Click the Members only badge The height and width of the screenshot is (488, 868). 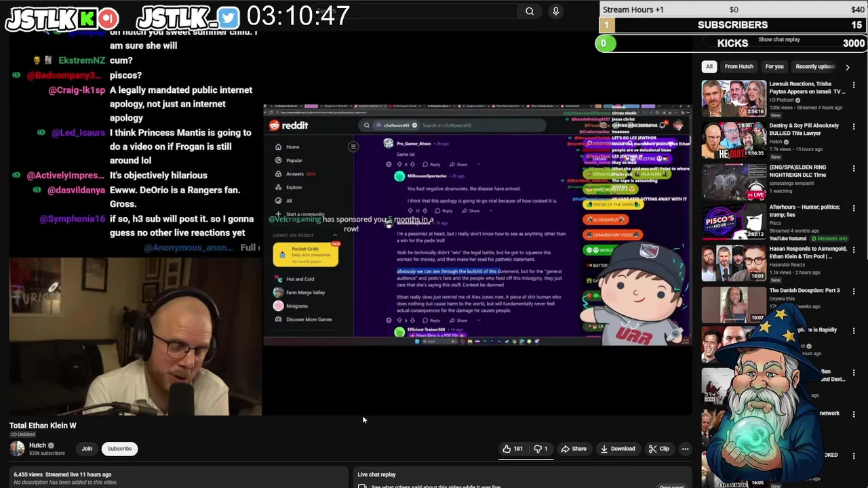829,239
